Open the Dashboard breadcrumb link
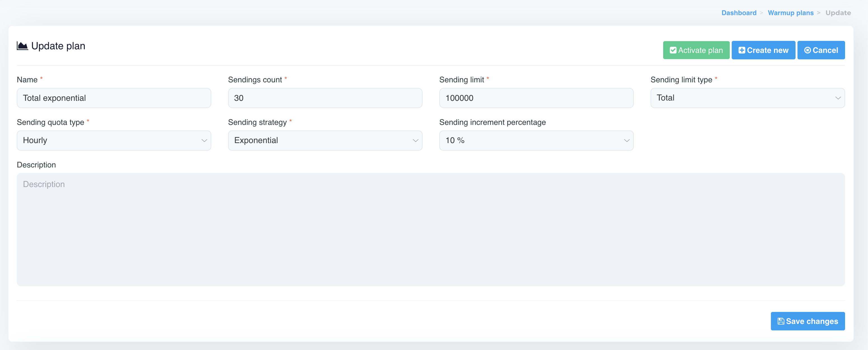 739,13
